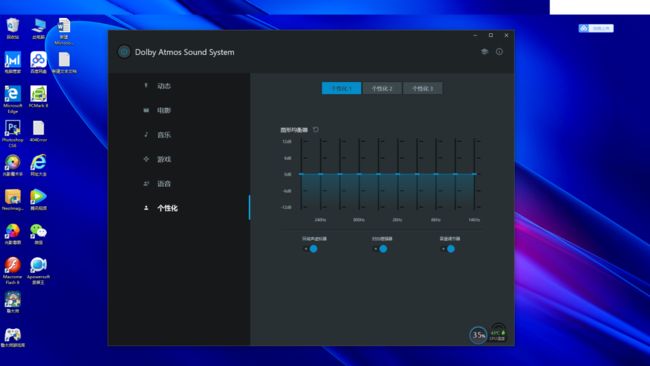Launch the Apowersoft screen recorder desktop icon
Viewport: 650px width, 366px height.
pos(39,271)
